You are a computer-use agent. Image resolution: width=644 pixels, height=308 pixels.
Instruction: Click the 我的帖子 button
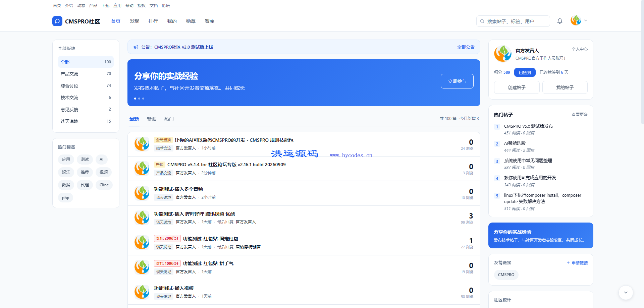[565, 87]
